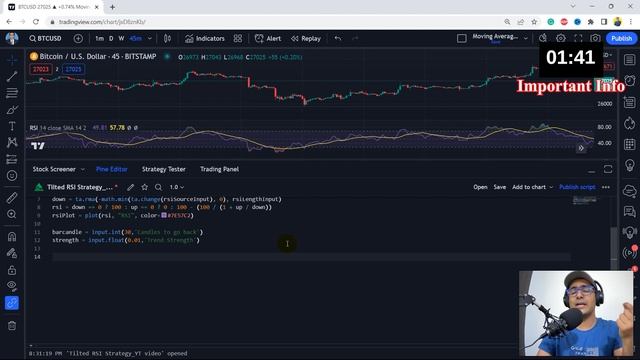This screenshot has width=640, height=360.
Task: Select the ruler measure tool
Action: 12,198
